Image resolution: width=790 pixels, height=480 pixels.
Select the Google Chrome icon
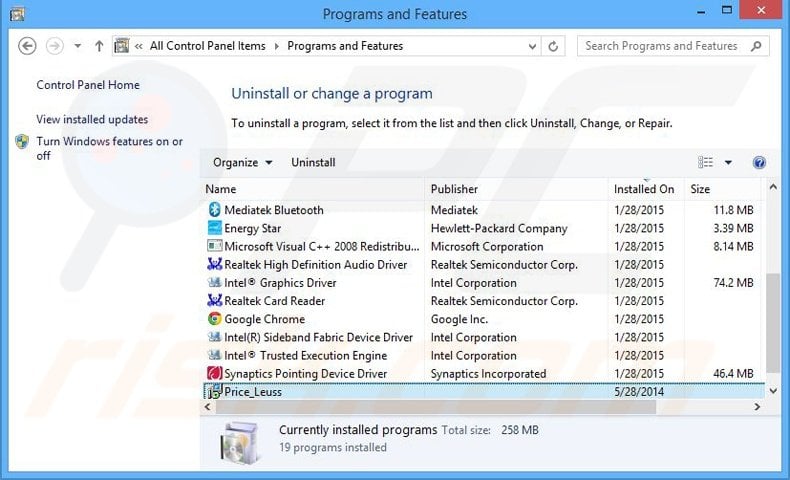215,318
